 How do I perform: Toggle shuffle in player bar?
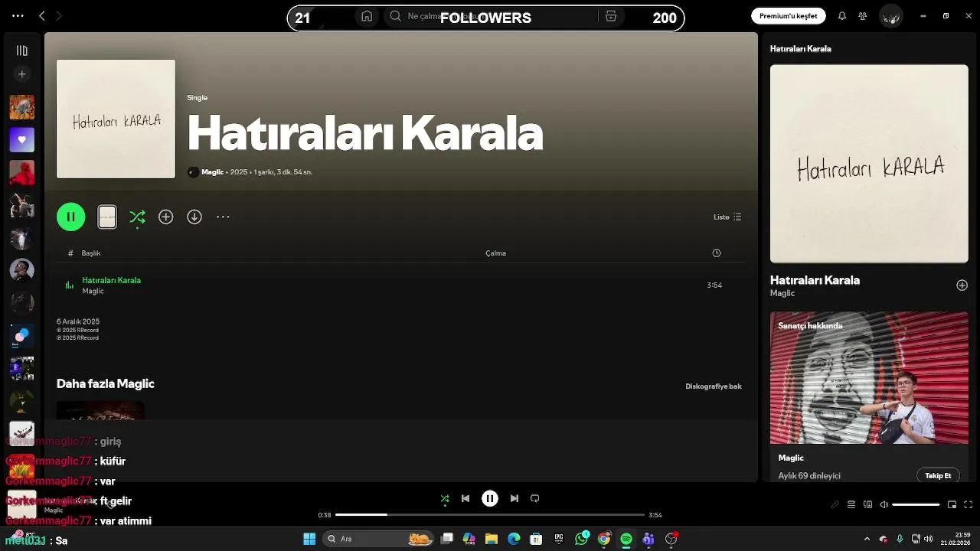coord(445,499)
